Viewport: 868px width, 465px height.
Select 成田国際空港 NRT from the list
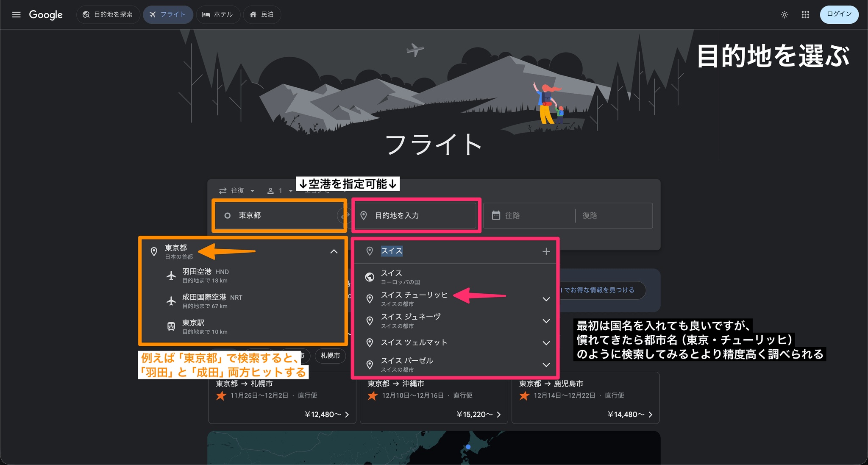pos(244,301)
